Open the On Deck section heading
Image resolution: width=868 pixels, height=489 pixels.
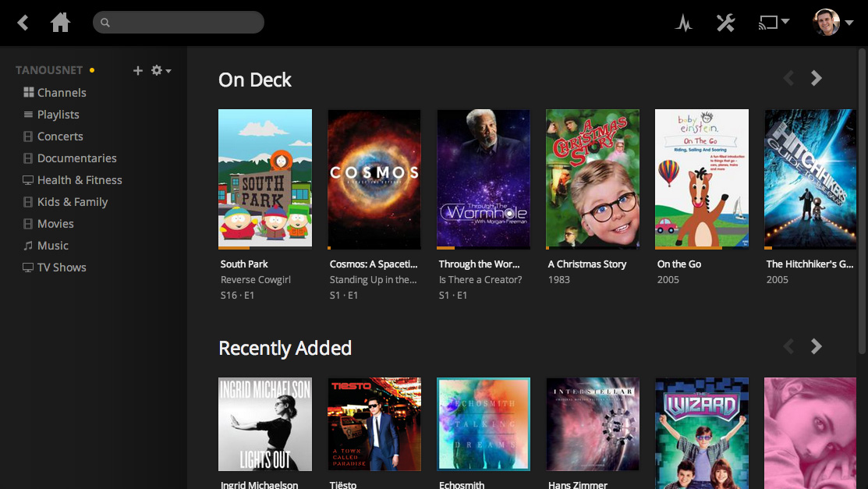point(255,80)
